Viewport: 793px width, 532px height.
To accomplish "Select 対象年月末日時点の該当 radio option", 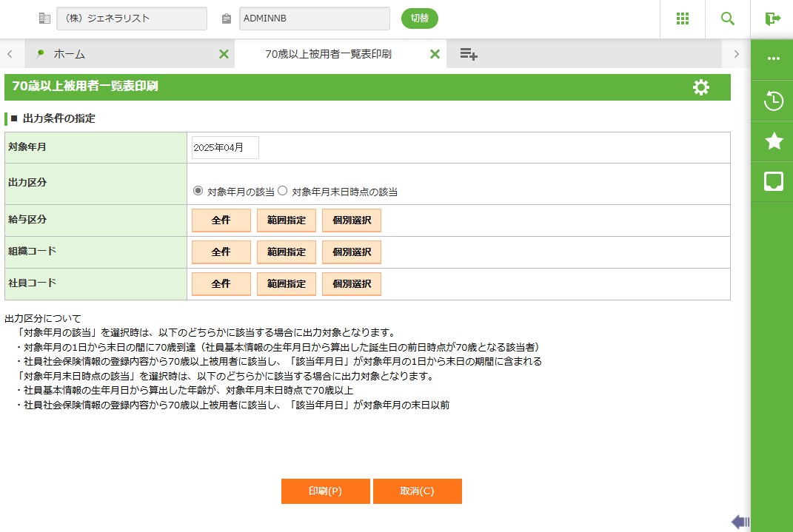I will (282, 191).
